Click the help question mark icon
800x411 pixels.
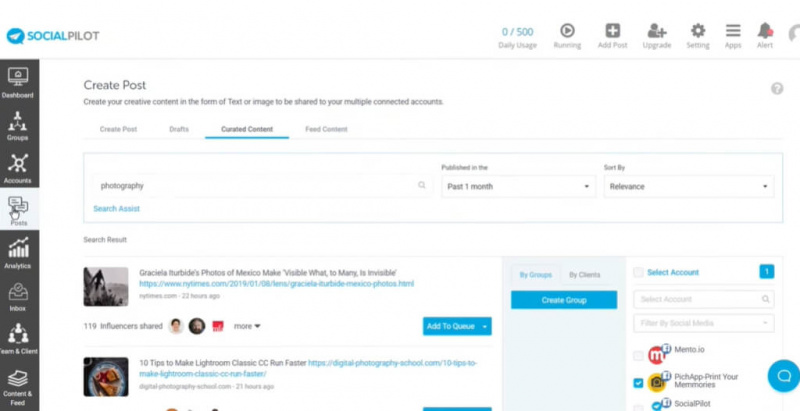click(x=777, y=89)
